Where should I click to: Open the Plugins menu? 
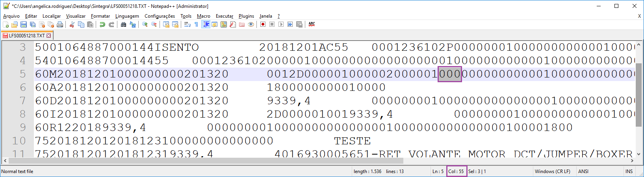pyautogui.click(x=247, y=16)
